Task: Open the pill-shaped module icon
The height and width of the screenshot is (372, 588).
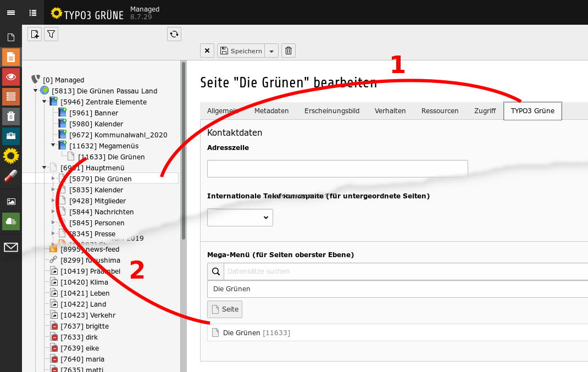Action: pyautogui.click(x=11, y=175)
